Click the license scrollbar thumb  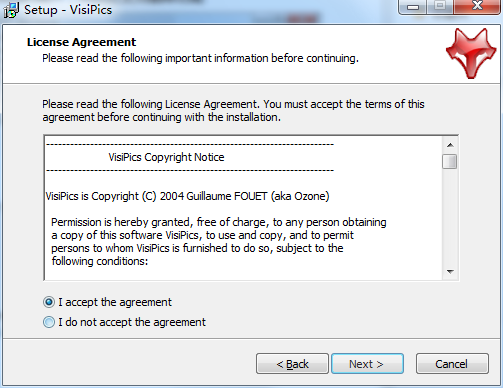tap(450, 161)
